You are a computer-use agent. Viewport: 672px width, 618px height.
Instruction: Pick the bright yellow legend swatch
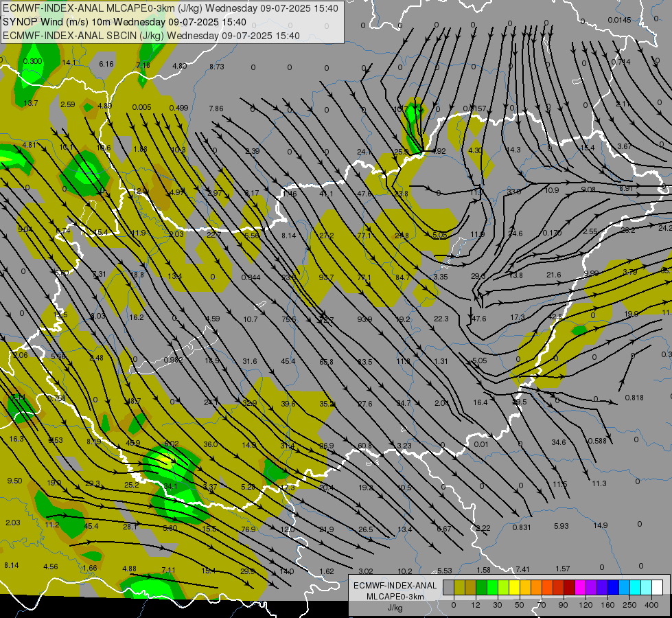click(x=515, y=587)
